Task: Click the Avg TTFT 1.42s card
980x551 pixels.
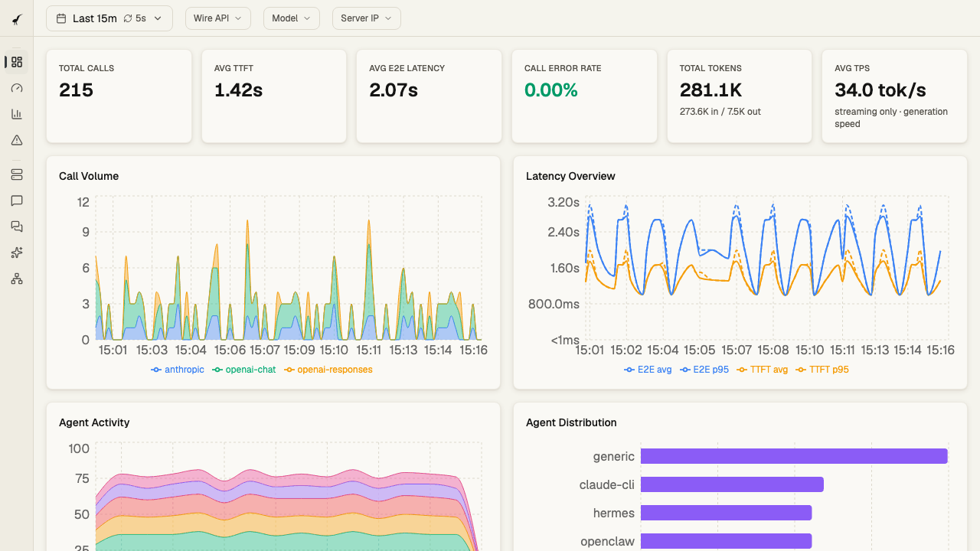Action: (274, 96)
